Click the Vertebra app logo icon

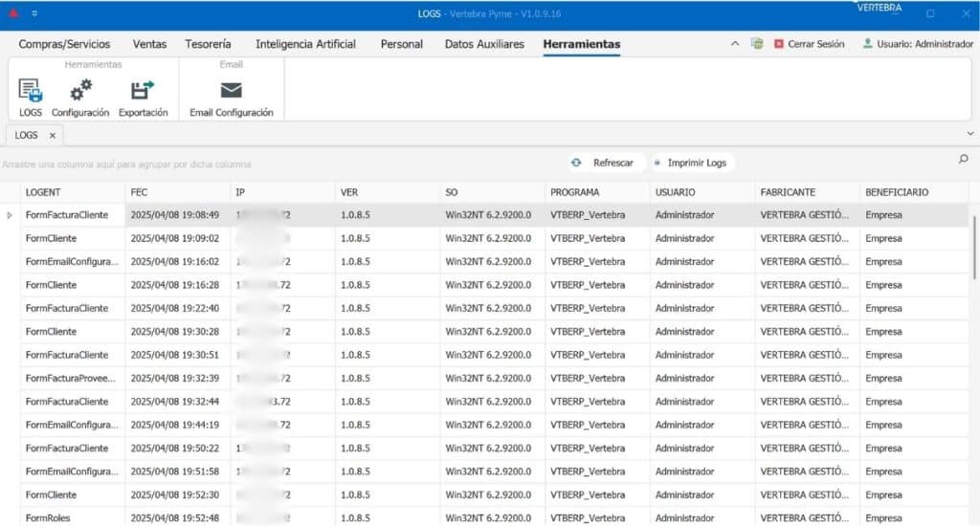(x=13, y=13)
